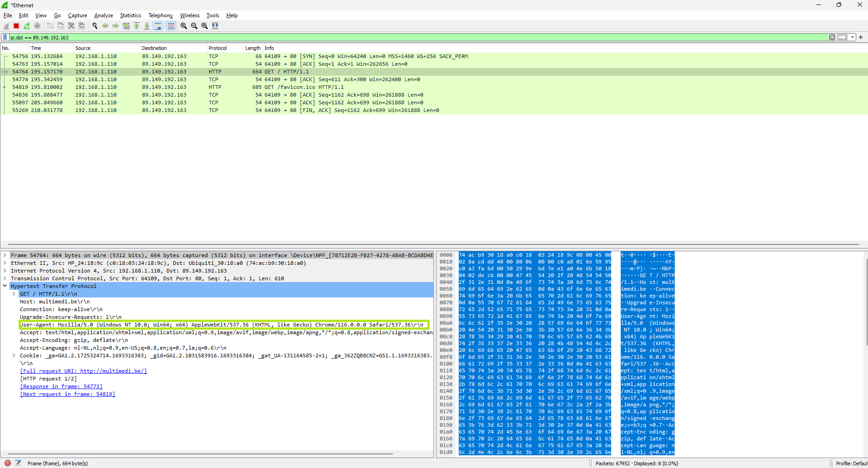Go to a specified packet number
868x468 pixels.
126,26
